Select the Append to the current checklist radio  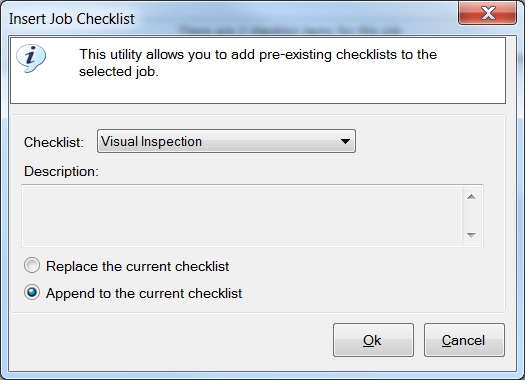pos(32,292)
